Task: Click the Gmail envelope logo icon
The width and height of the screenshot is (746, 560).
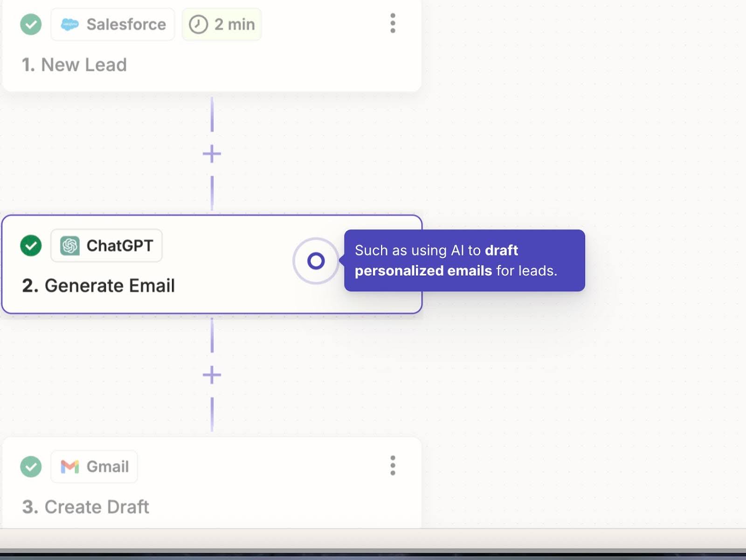Action: pos(70,466)
